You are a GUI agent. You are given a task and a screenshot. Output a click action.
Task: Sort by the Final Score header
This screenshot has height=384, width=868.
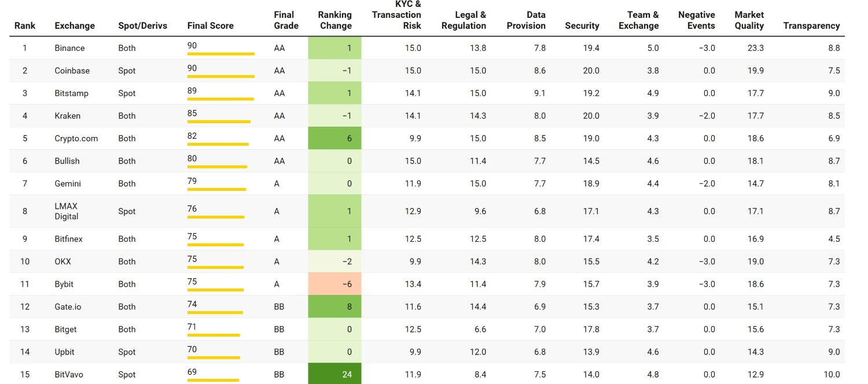210,25
